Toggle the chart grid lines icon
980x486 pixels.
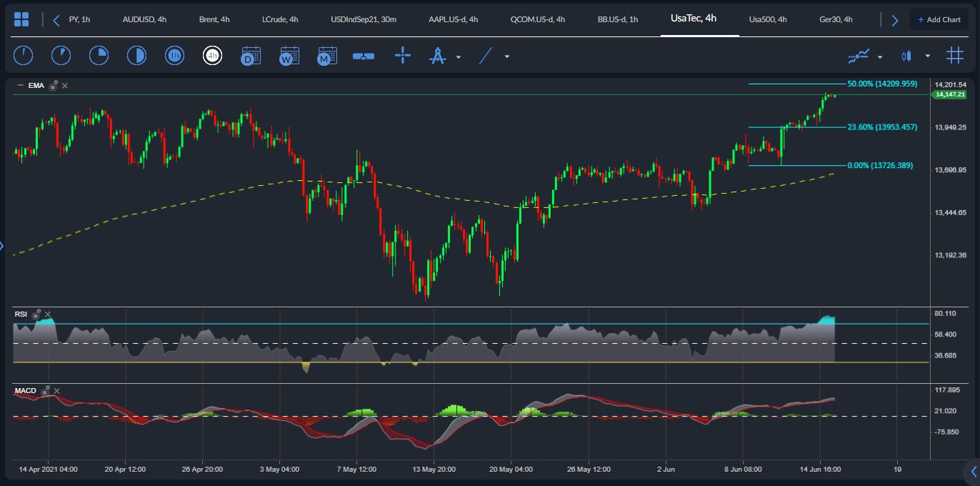[954, 56]
